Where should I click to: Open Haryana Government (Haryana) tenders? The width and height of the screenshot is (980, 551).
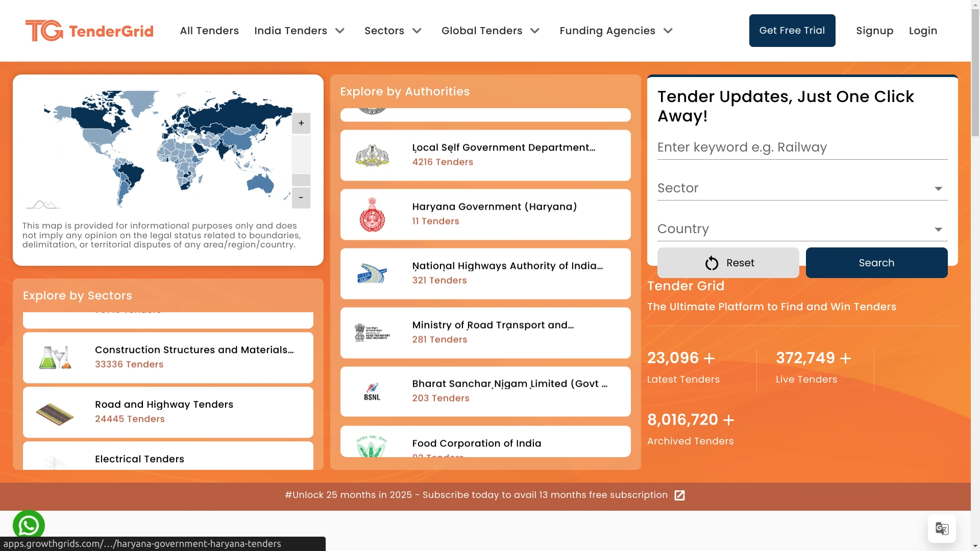click(x=485, y=214)
